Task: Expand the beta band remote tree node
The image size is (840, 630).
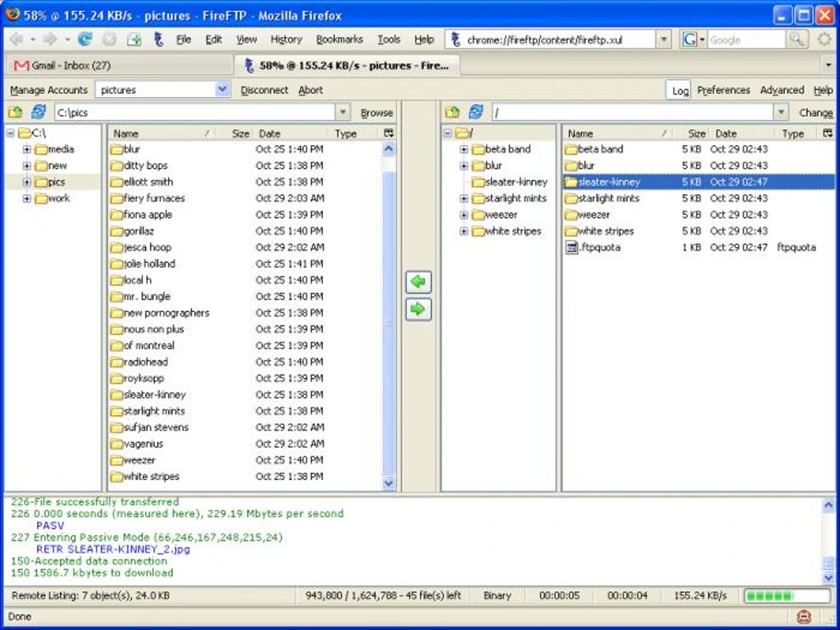Action: click(x=464, y=149)
